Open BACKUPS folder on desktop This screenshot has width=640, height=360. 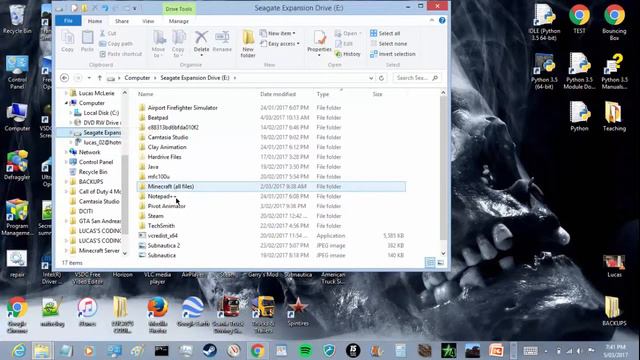pos(614,311)
